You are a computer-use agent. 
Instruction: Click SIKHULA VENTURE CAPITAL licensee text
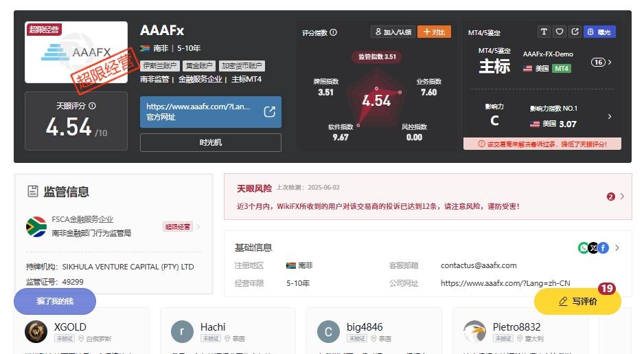tap(128, 267)
